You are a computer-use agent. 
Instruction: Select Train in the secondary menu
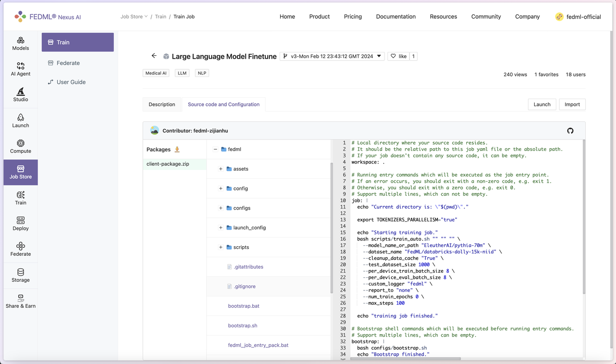pyautogui.click(x=77, y=42)
